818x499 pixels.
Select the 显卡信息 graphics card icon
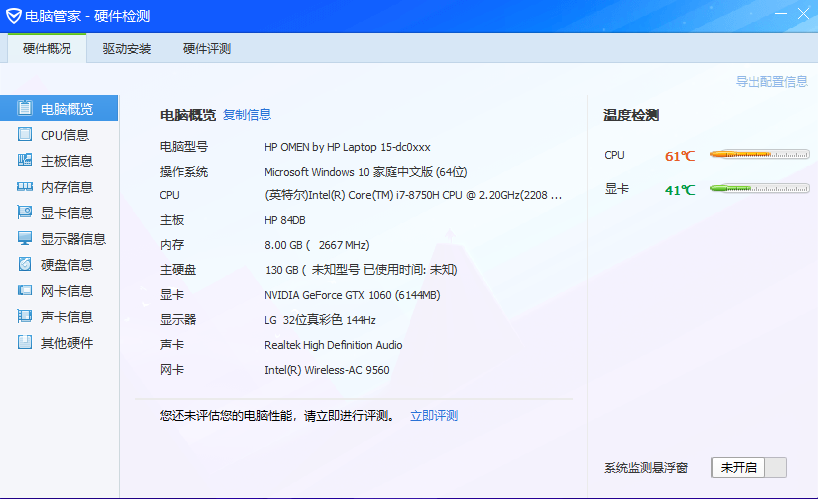[25, 213]
